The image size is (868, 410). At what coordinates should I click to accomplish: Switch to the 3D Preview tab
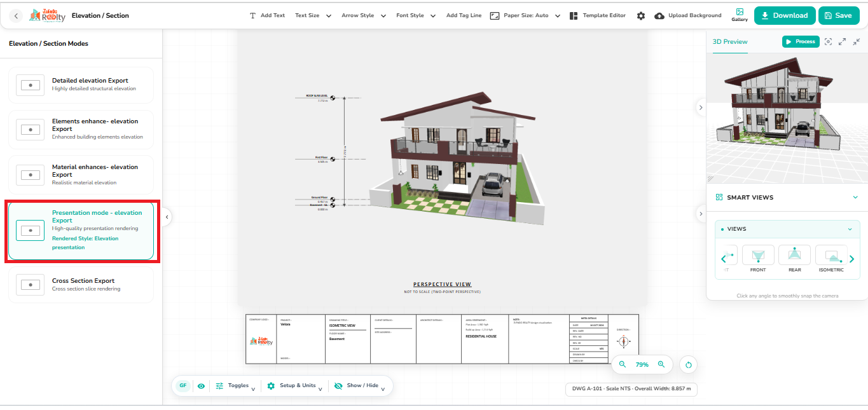(x=730, y=42)
